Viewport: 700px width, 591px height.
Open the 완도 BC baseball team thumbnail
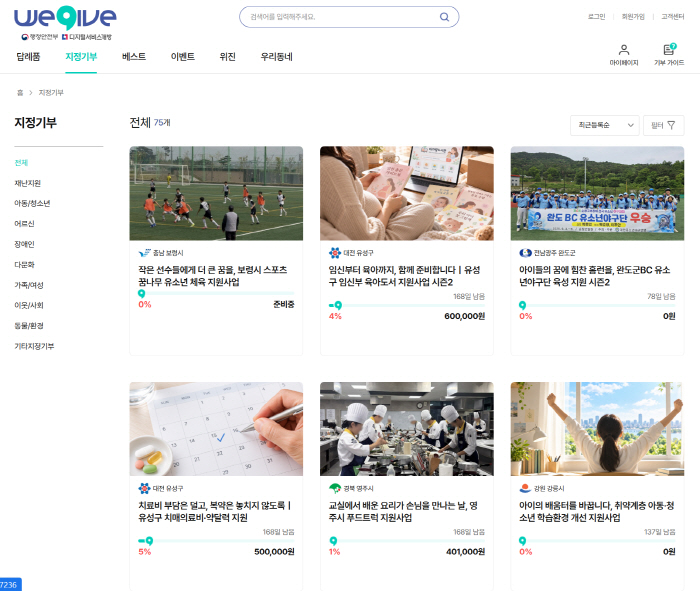pyautogui.click(x=597, y=193)
